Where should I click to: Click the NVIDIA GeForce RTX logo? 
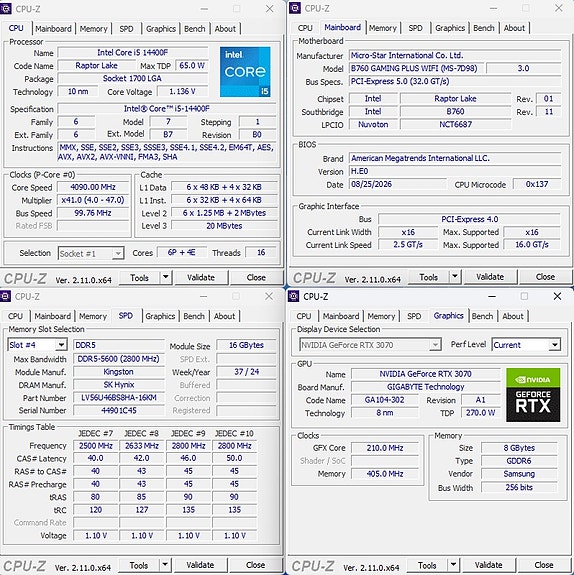[x=533, y=395]
